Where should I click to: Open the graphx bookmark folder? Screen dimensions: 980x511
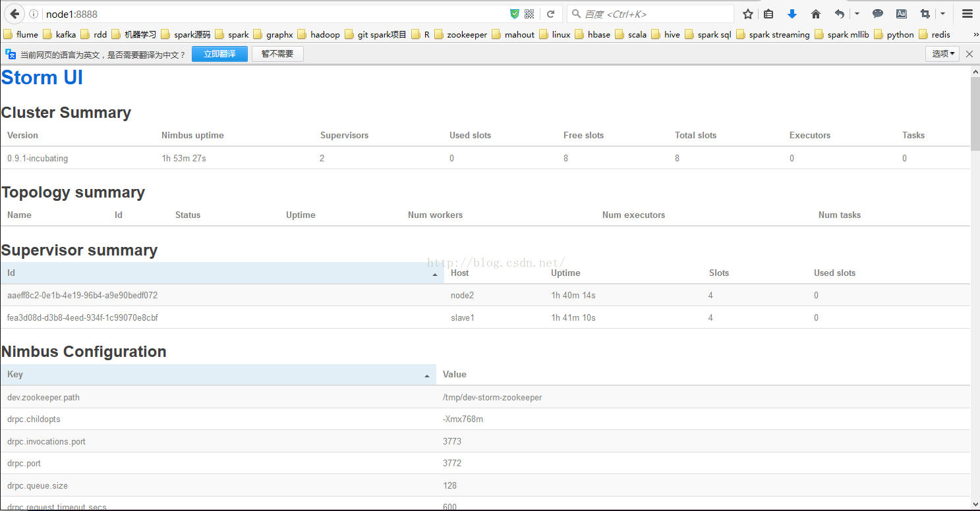273,35
